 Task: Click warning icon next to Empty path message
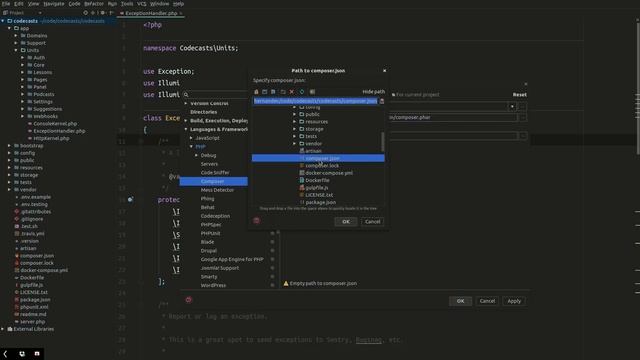(x=286, y=283)
